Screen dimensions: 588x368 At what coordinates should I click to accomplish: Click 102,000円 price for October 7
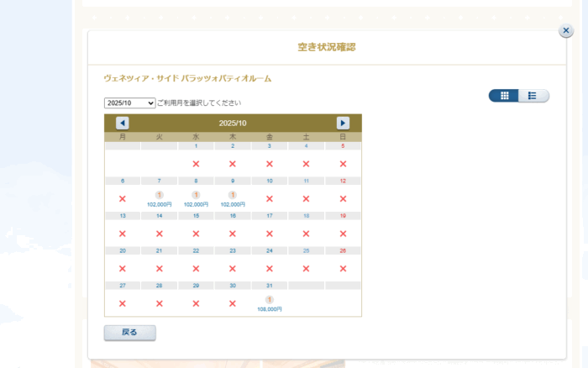(159, 204)
